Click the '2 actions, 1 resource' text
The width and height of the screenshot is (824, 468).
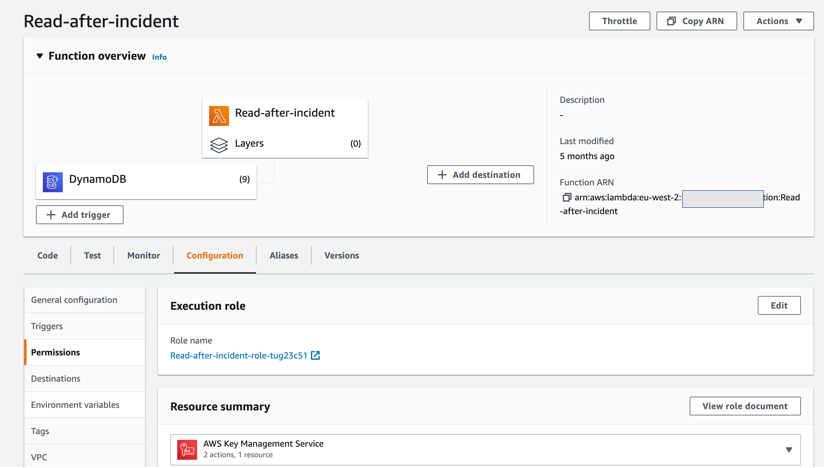[238, 455]
